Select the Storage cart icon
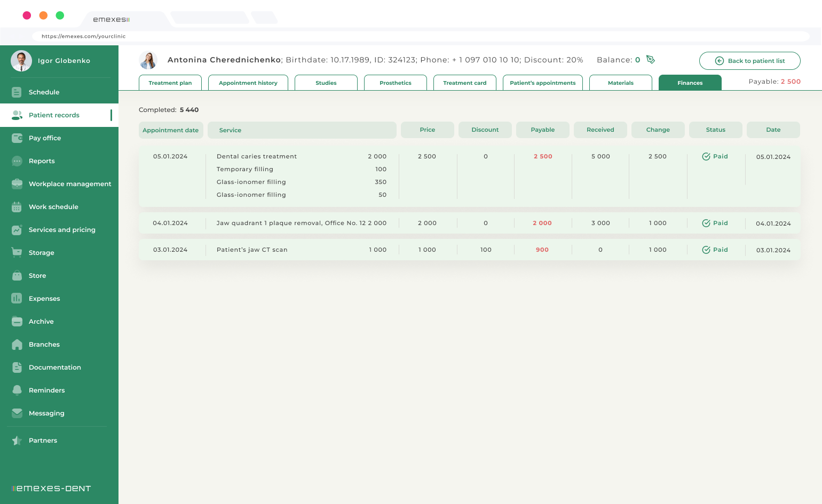 pyautogui.click(x=17, y=253)
